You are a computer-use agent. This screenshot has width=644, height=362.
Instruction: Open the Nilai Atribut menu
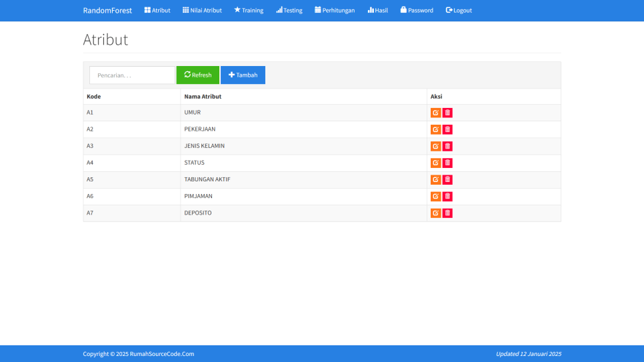tap(202, 11)
